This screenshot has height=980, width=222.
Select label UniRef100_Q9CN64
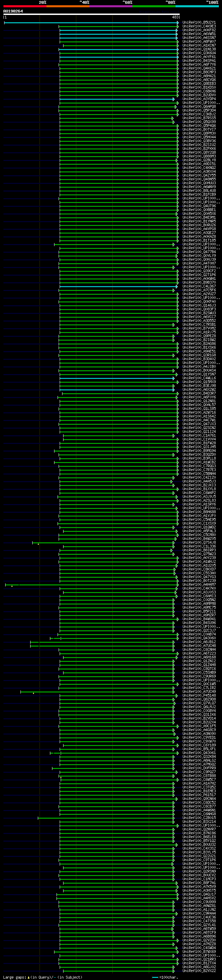[199, 799]
